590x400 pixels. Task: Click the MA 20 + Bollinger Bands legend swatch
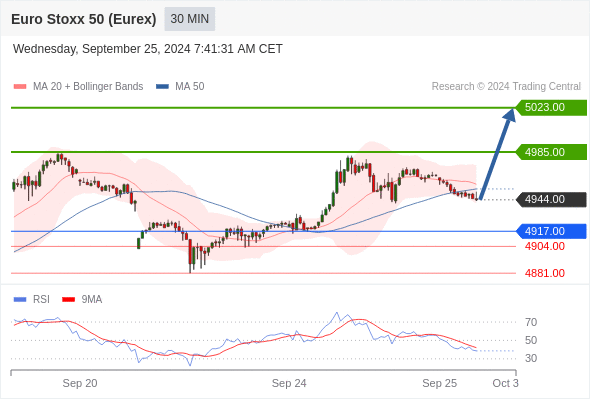(x=20, y=87)
